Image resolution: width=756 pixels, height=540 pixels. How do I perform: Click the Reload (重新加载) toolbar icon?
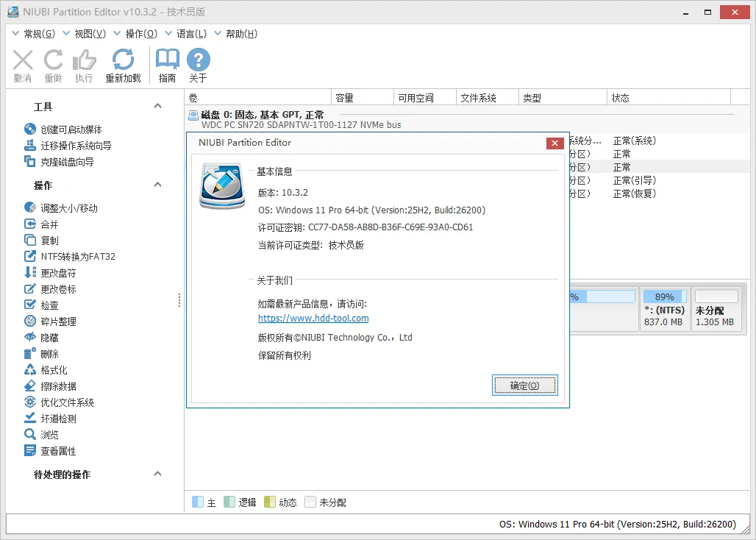pyautogui.click(x=123, y=60)
